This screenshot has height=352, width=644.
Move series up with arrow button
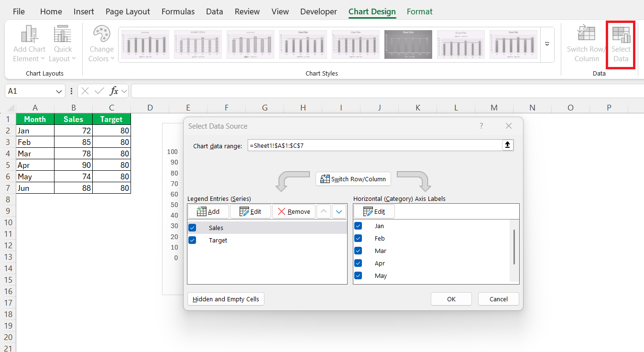324,211
